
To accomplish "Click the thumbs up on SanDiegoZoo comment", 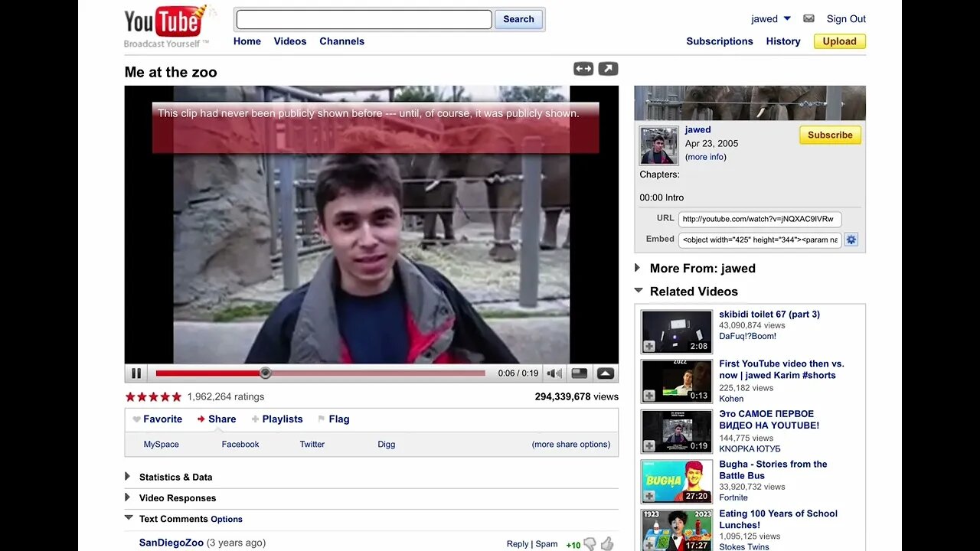I will [607, 544].
